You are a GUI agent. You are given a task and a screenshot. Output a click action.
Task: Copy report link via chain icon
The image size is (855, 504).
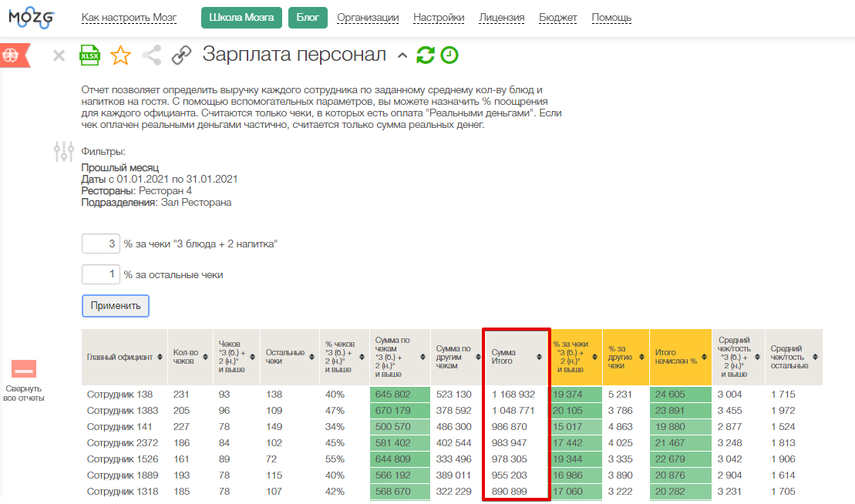tap(182, 55)
